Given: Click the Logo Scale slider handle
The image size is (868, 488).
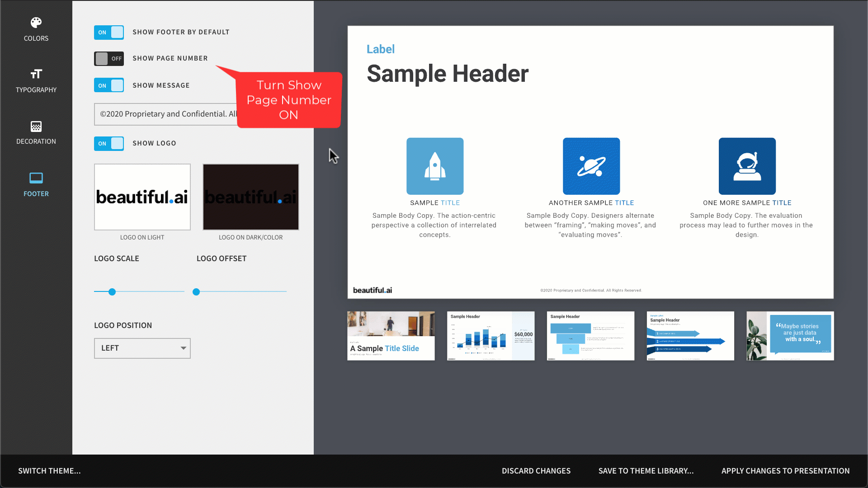Looking at the screenshot, I should (x=112, y=292).
